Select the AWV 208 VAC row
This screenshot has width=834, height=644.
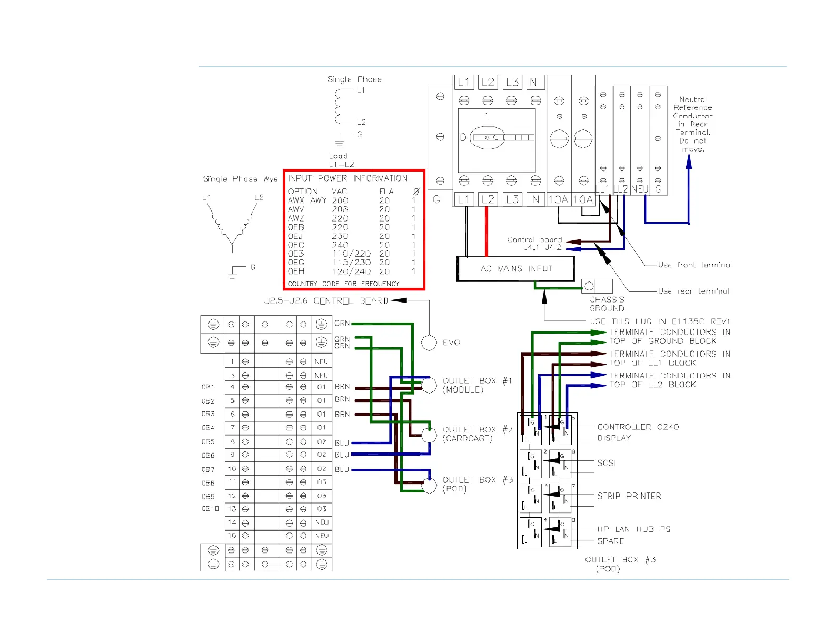point(352,209)
